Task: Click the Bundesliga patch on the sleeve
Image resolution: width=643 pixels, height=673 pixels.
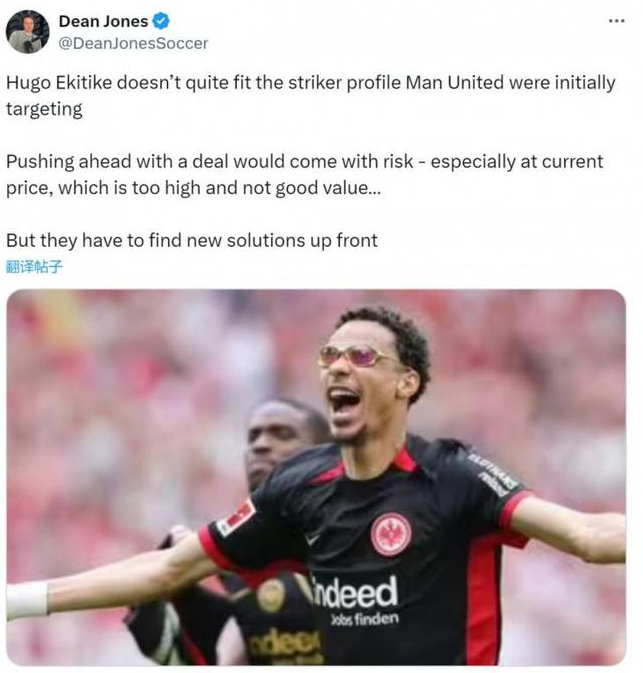Action: pos(236,517)
